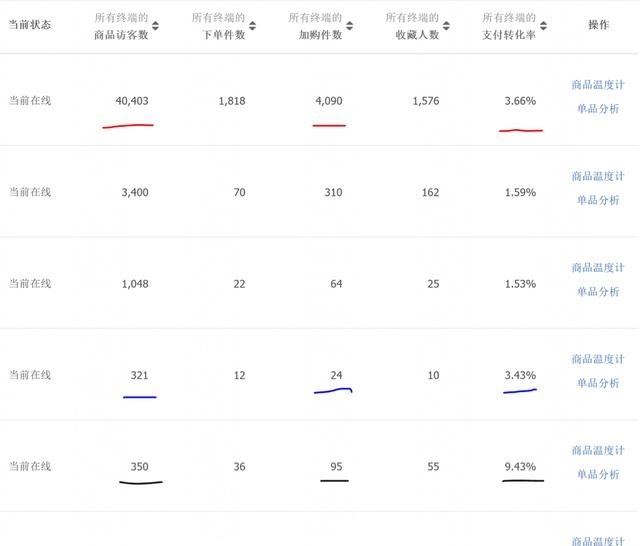Screen dimensions: 640x546
Task: Select the visitor count 3,400
Action: 135,192
